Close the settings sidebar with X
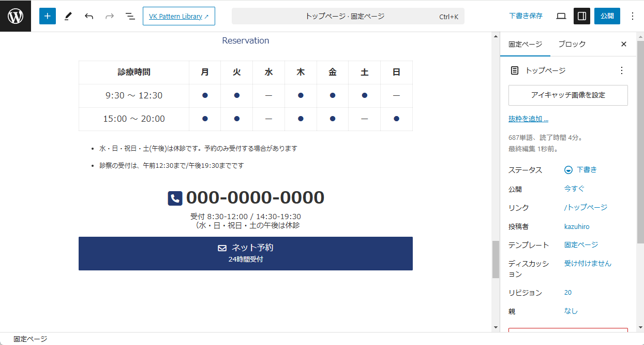 624,44
